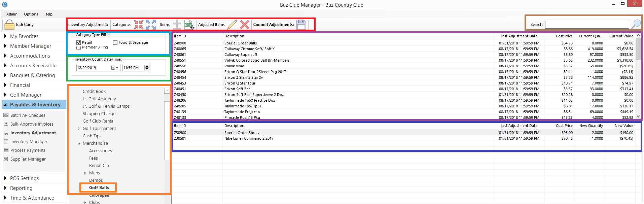Open Supplier Manager from the sidebar

28,159
